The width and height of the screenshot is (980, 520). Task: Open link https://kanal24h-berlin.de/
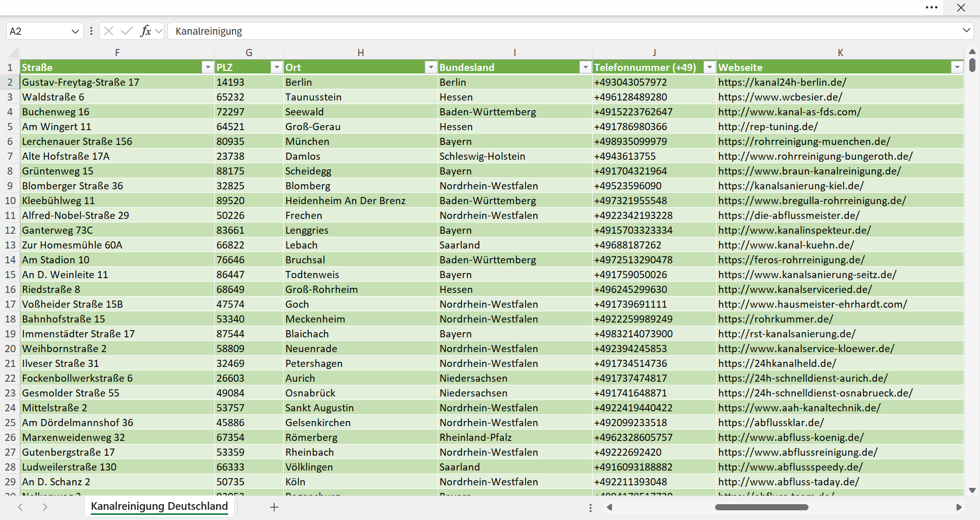(782, 82)
